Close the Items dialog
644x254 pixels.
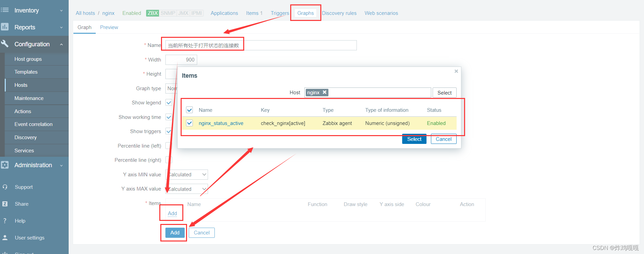[x=456, y=71]
